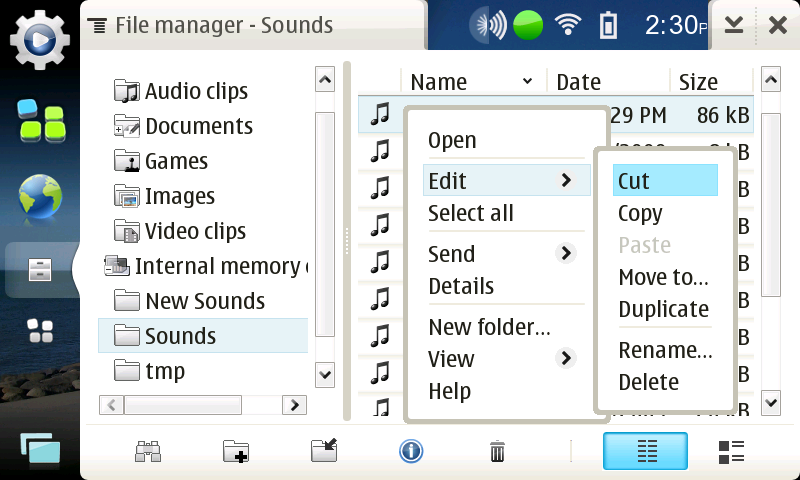Click the trash delete toolbar icon
Image resolution: width=800 pixels, height=480 pixels.
coord(497,451)
